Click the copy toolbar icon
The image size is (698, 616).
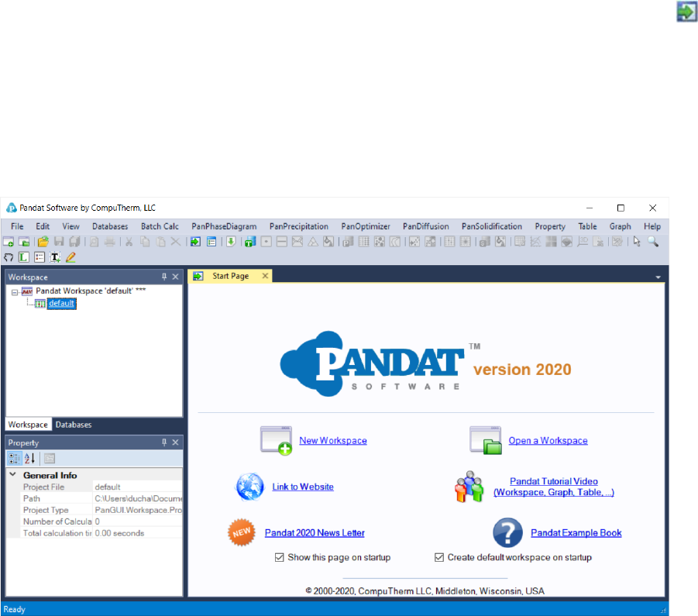(x=145, y=242)
